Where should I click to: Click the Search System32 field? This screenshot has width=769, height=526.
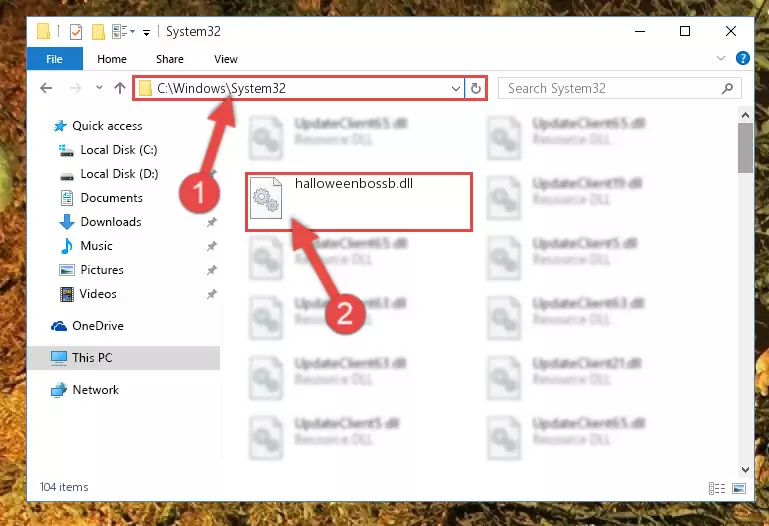coord(619,88)
